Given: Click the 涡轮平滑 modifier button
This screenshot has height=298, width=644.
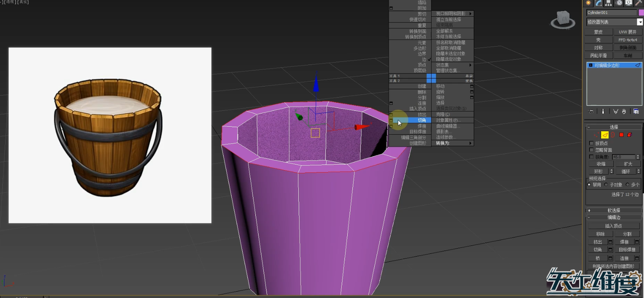Looking at the screenshot, I should click(x=598, y=56).
